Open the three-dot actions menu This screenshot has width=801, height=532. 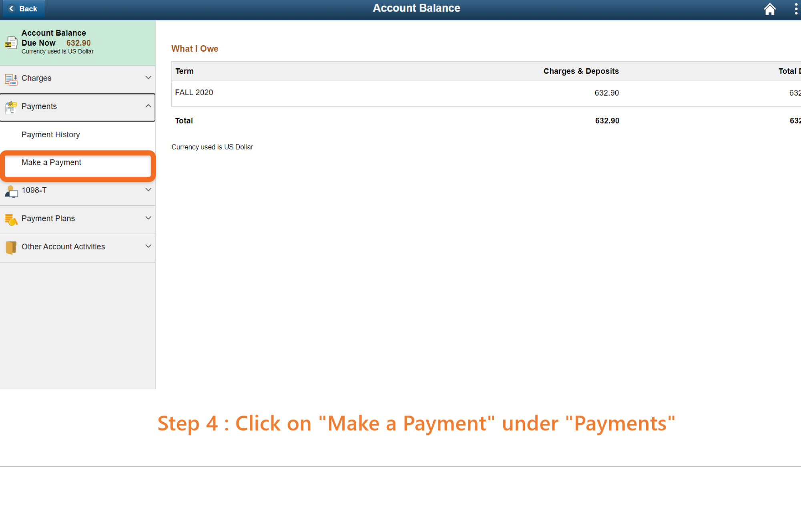coord(795,9)
